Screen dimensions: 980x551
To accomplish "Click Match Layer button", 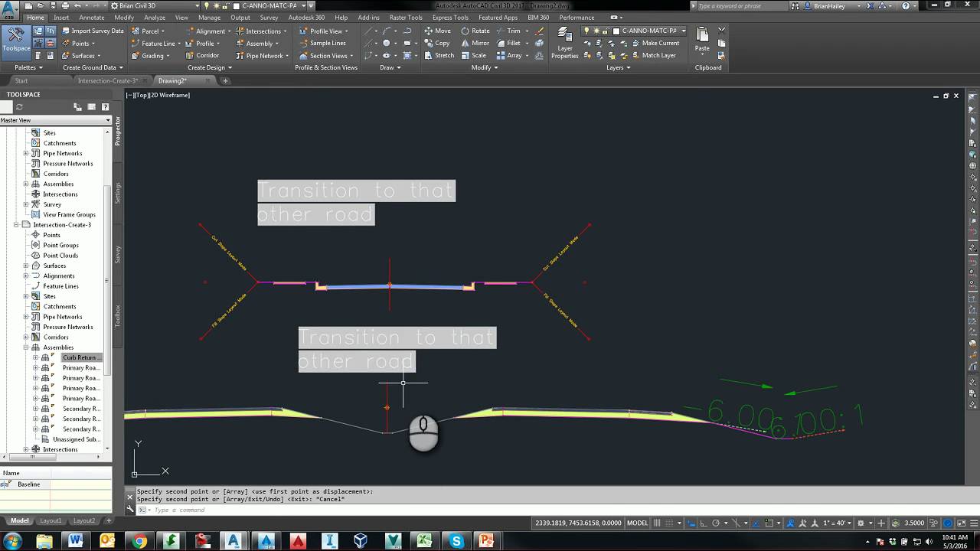I will [x=654, y=55].
